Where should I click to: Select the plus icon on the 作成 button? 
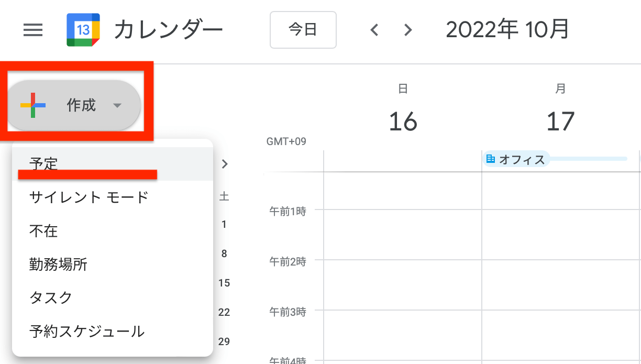33,105
